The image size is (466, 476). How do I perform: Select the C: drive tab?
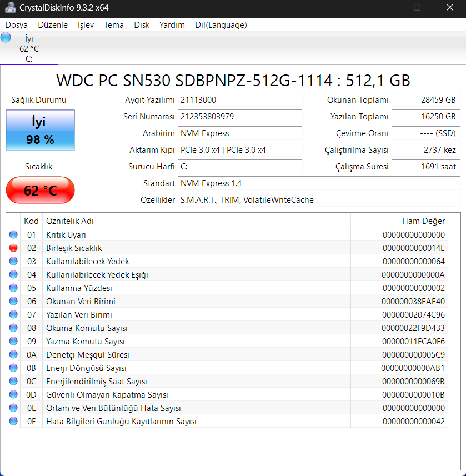29,48
